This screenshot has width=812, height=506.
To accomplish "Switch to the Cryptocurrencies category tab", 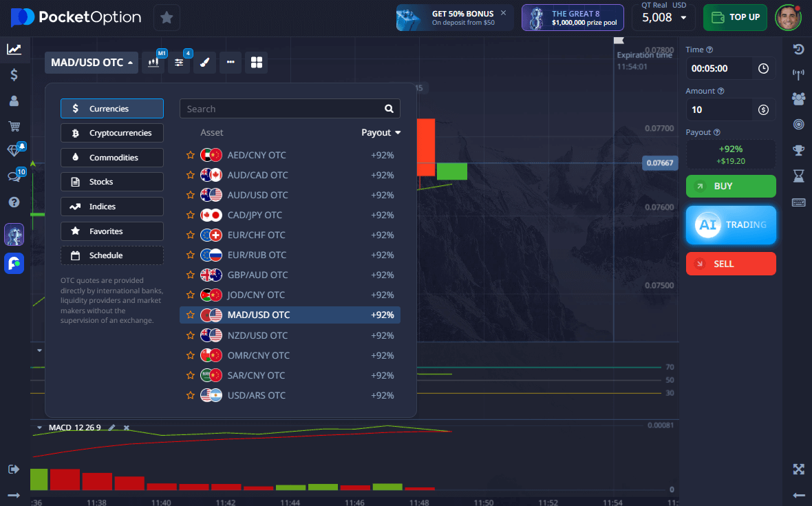I will click(x=112, y=133).
